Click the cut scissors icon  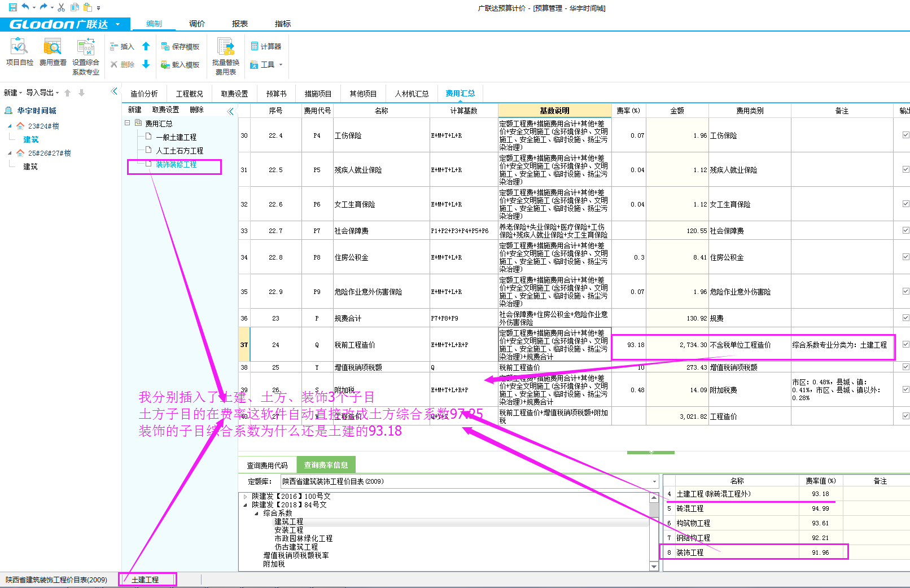pos(61,7)
